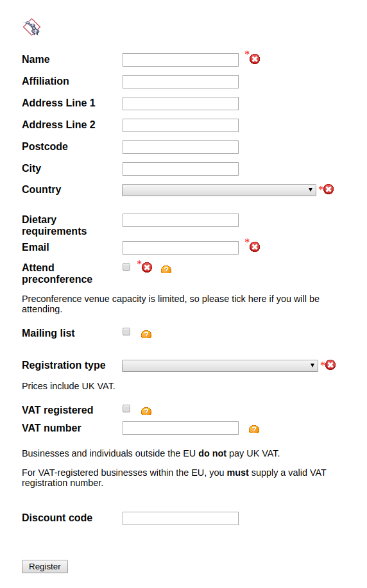
Task: Click the help icon next to Mailing list
Action: point(146,333)
